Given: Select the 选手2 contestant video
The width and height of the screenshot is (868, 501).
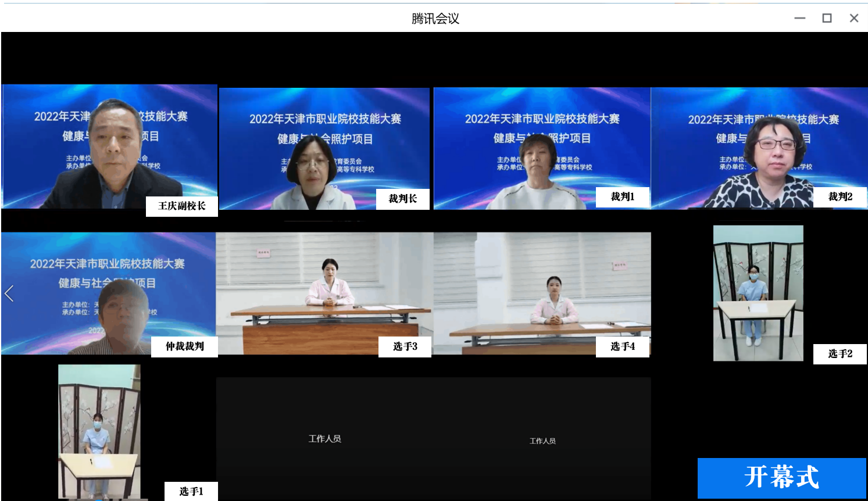Looking at the screenshot, I should click(758, 293).
